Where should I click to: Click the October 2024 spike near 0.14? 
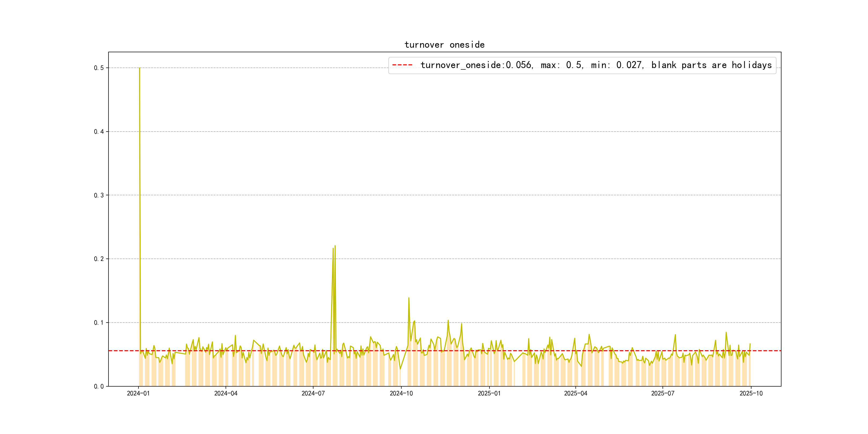[x=409, y=298]
